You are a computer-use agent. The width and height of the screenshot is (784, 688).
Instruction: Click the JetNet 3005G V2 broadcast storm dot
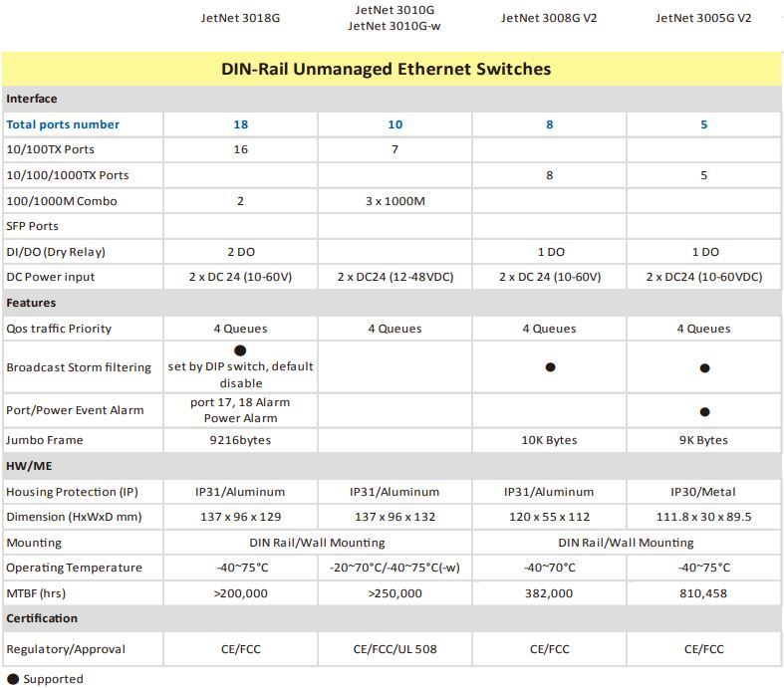click(x=704, y=368)
